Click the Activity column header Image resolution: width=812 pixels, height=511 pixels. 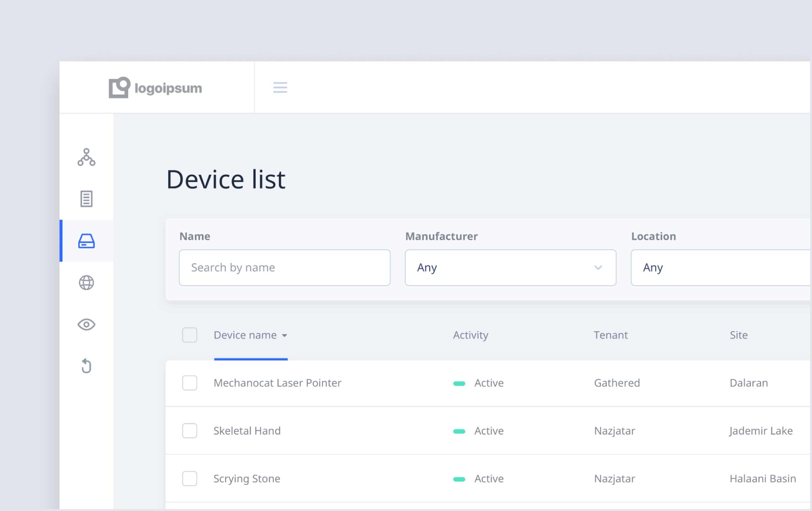tap(470, 335)
